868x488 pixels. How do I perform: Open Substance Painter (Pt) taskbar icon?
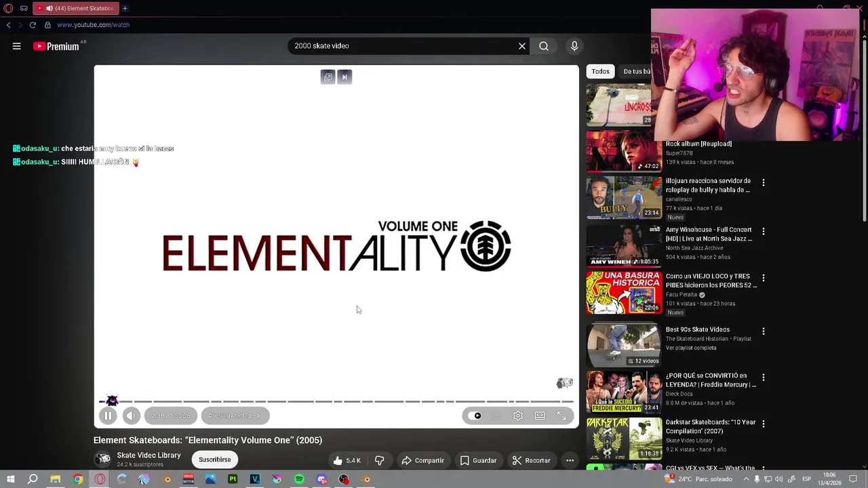[233, 479]
